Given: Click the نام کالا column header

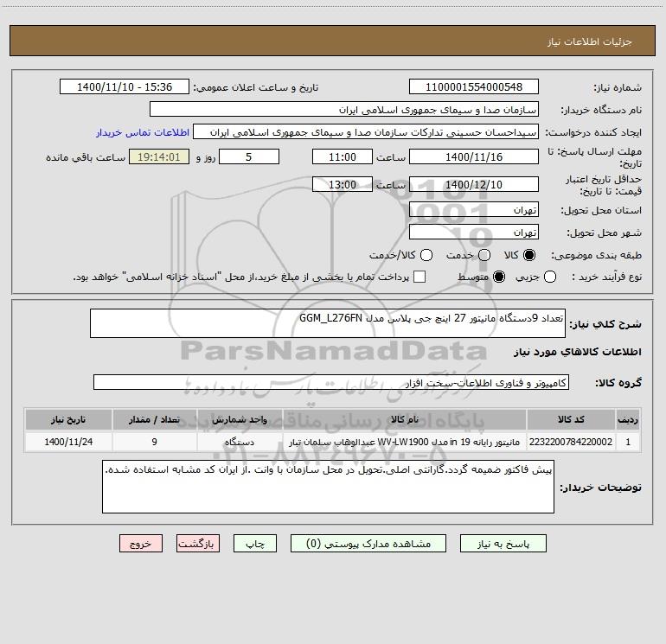Looking at the screenshot, I should (405, 420).
